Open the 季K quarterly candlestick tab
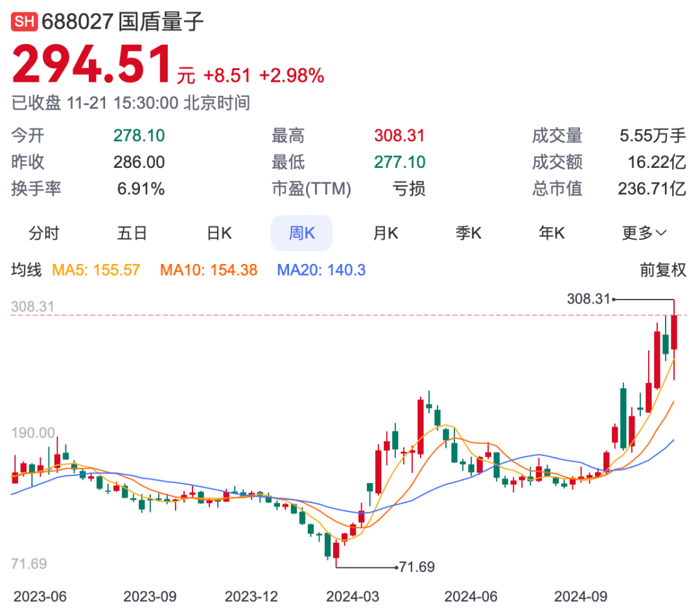The width and height of the screenshot is (700, 616). [x=469, y=233]
